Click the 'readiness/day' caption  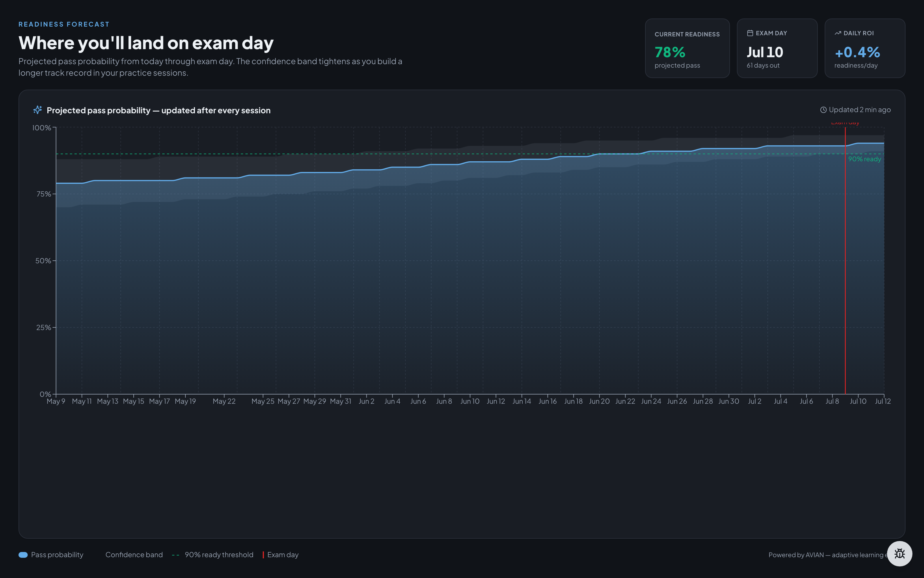pyautogui.click(x=856, y=65)
